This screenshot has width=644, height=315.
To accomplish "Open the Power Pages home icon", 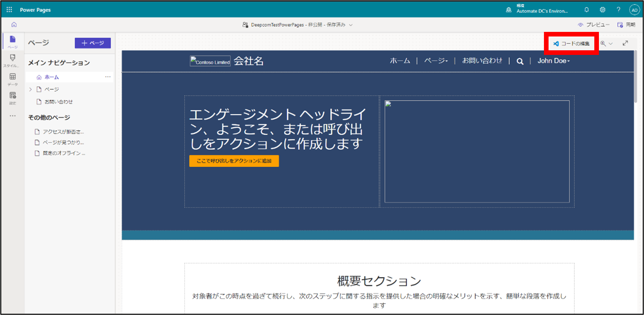I will click(13, 24).
